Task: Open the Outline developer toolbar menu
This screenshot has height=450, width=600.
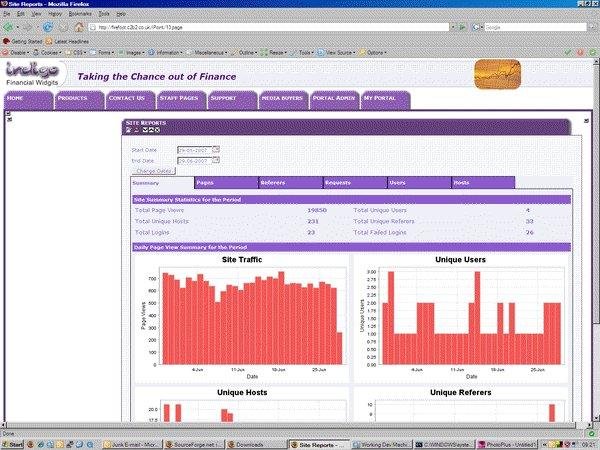Action: (244, 52)
